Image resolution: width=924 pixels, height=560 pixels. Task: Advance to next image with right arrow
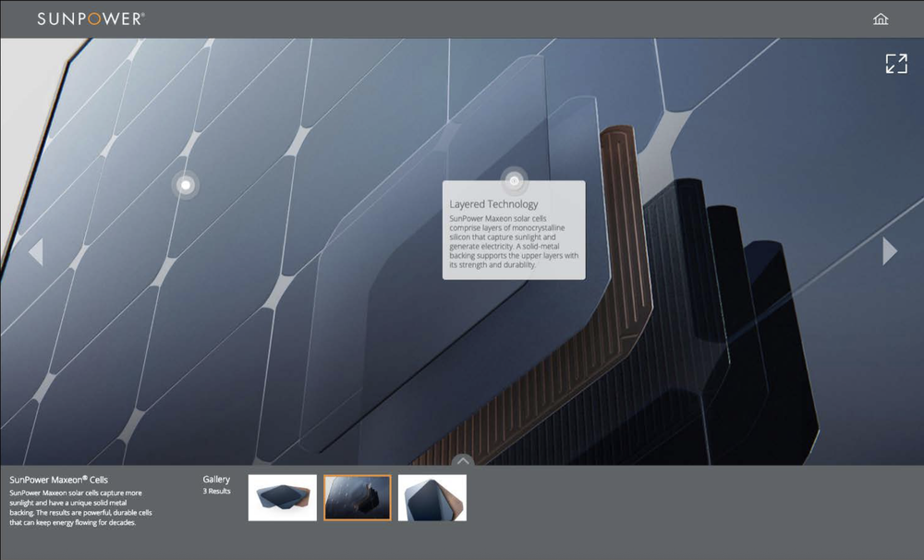point(890,251)
